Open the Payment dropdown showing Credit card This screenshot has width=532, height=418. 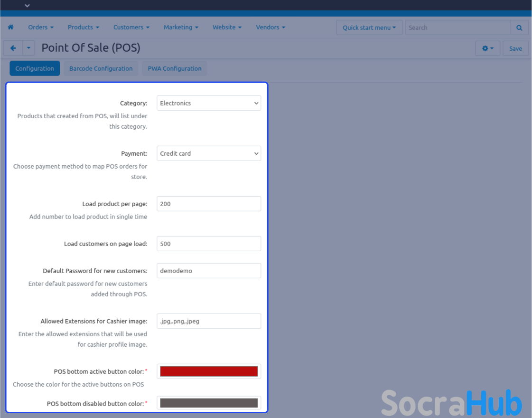[209, 153]
